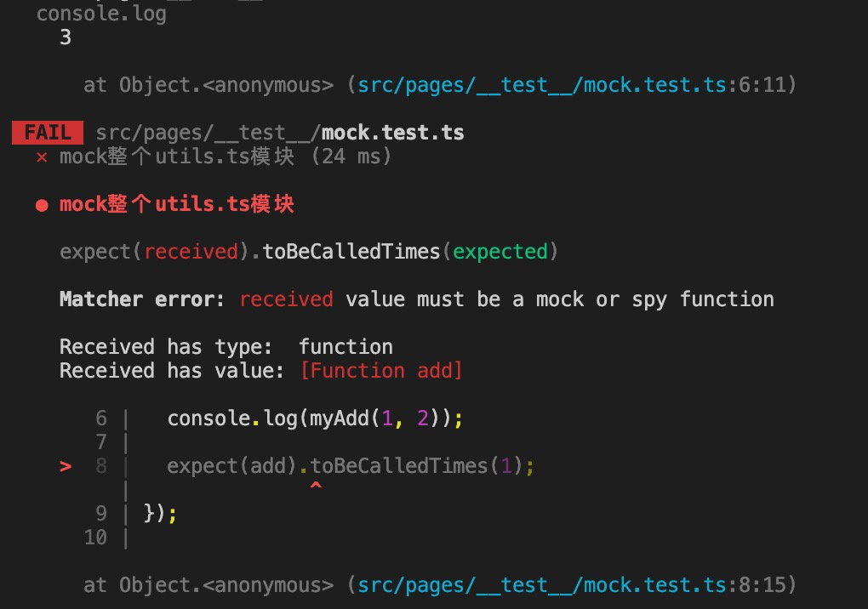Click the red bullet before mock整个utils.ts模块
The image size is (868, 609).
42,205
